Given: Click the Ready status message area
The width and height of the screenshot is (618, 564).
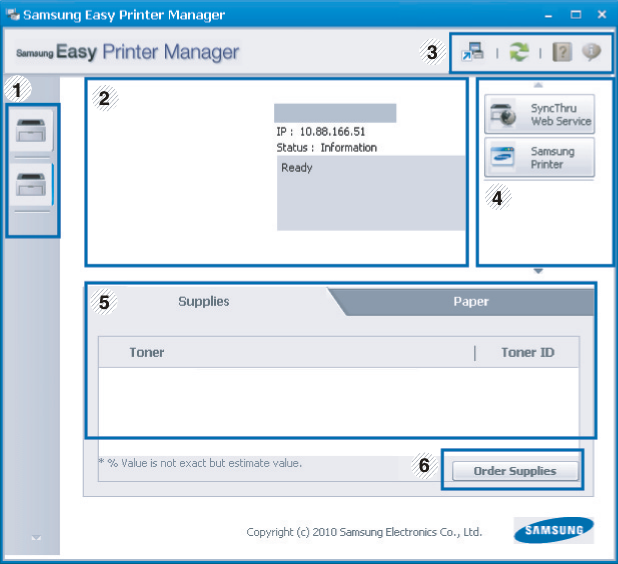Looking at the screenshot, I should (371, 193).
